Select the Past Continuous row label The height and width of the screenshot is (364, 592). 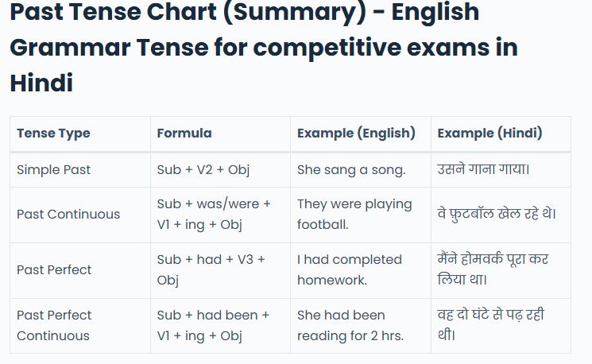coord(68,214)
